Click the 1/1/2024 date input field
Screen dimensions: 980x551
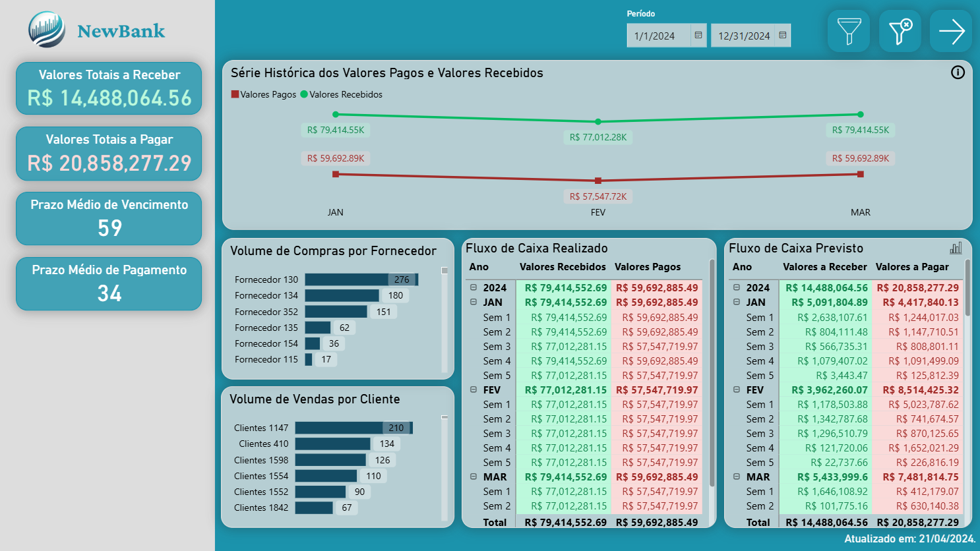[x=658, y=35]
